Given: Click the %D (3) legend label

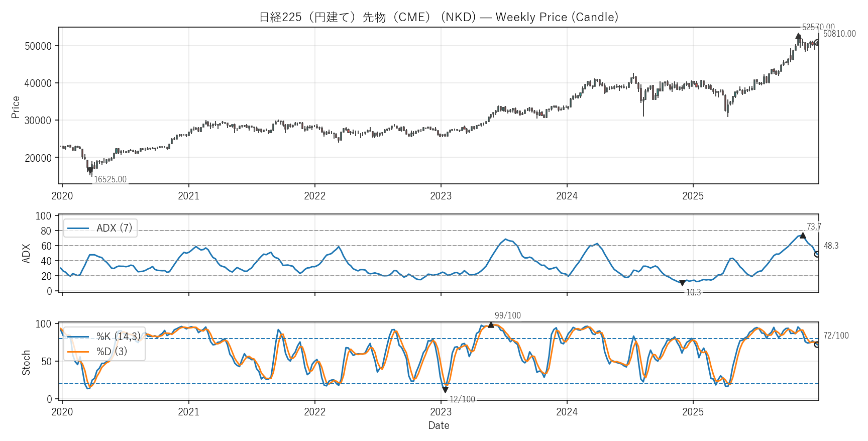Looking at the screenshot, I should (112, 352).
